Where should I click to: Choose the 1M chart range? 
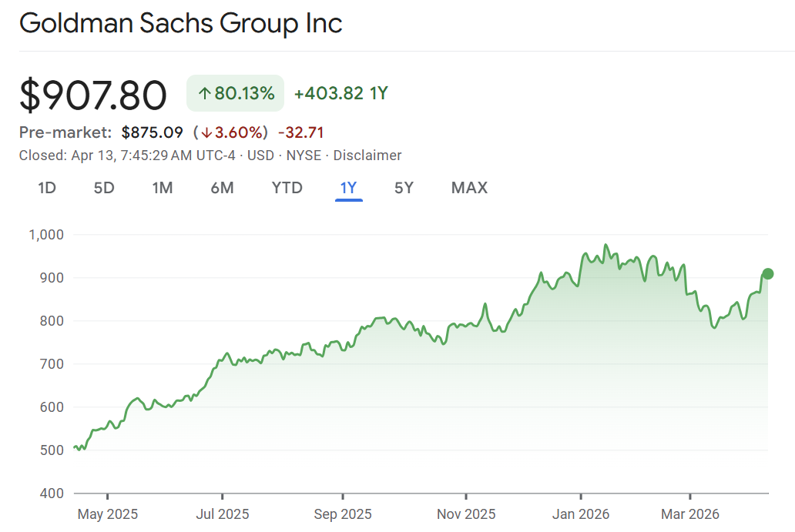162,188
